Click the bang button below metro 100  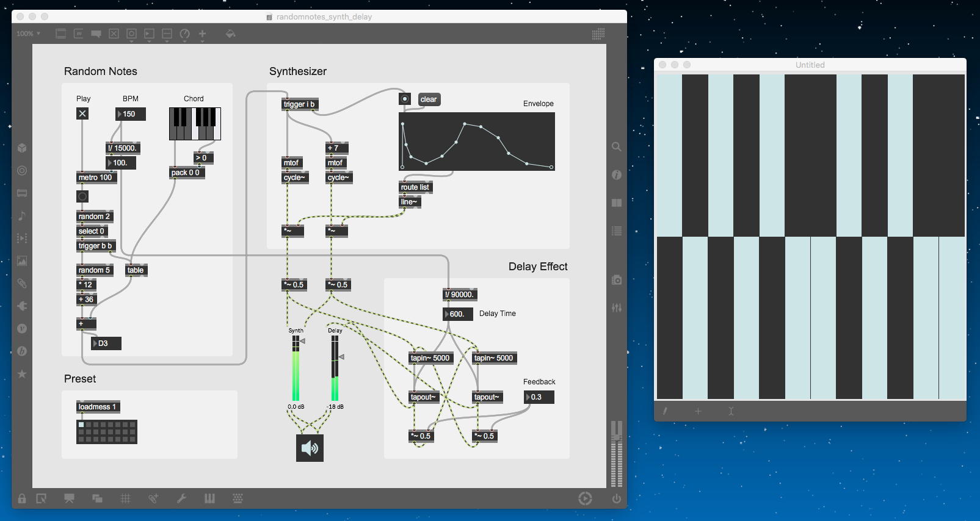(x=82, y=196)
